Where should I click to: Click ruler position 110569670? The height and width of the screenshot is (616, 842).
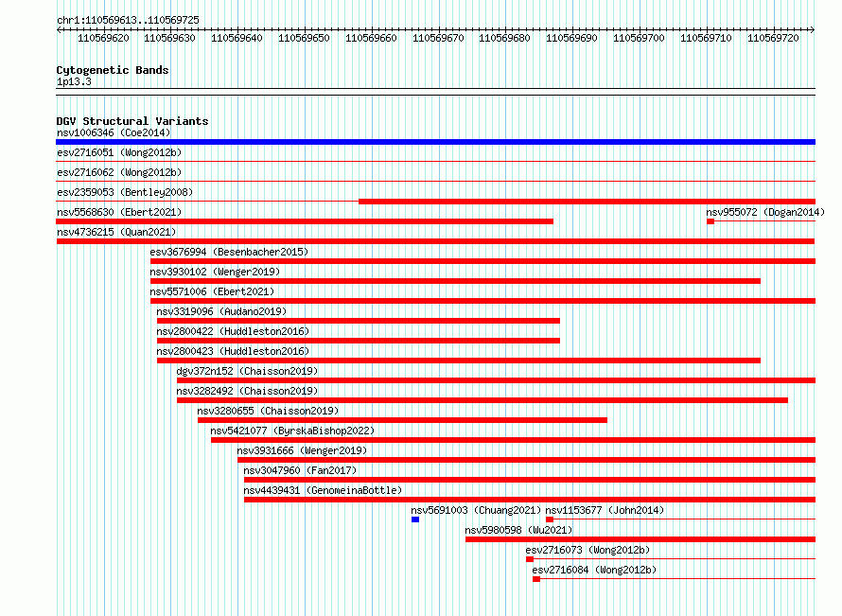(x=438, y=38)
